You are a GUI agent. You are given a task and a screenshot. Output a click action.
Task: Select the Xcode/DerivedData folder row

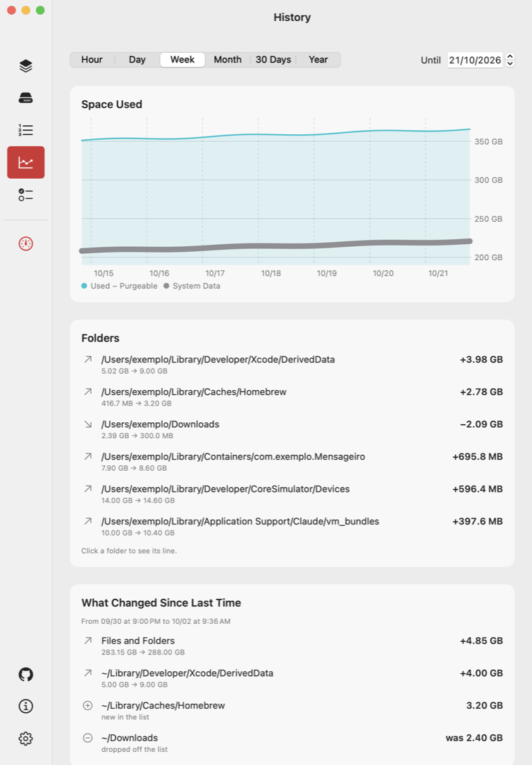(x=292, y=364)
